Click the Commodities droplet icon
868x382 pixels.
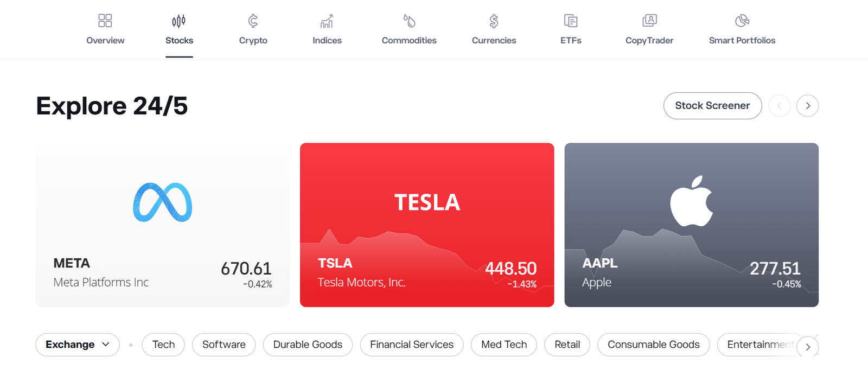click(x=409, y=21)
